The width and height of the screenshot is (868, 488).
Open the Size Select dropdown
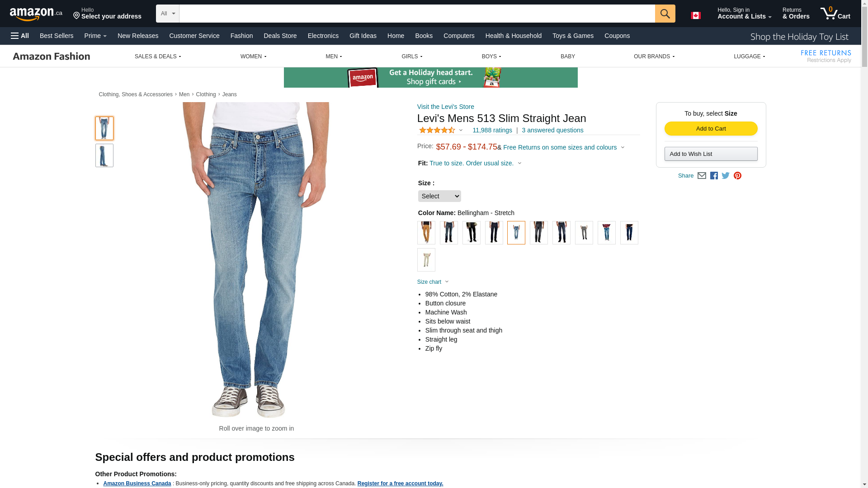pos(439,196)
